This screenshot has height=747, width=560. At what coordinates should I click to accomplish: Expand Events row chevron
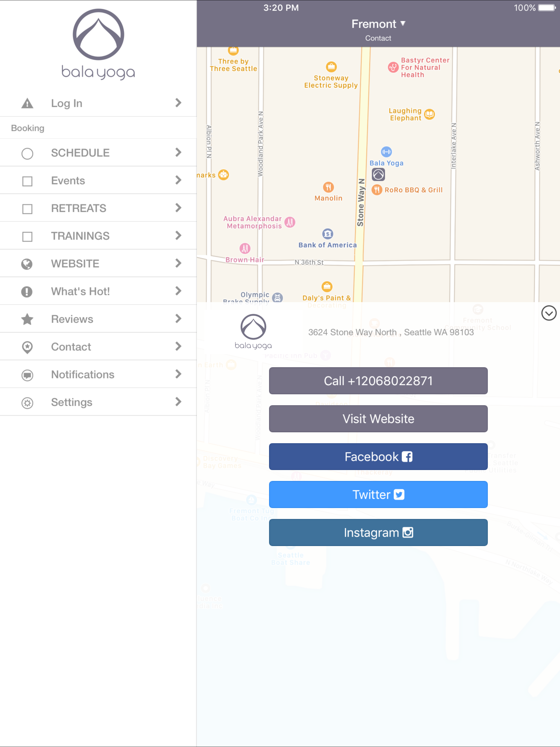click(178, 180)
